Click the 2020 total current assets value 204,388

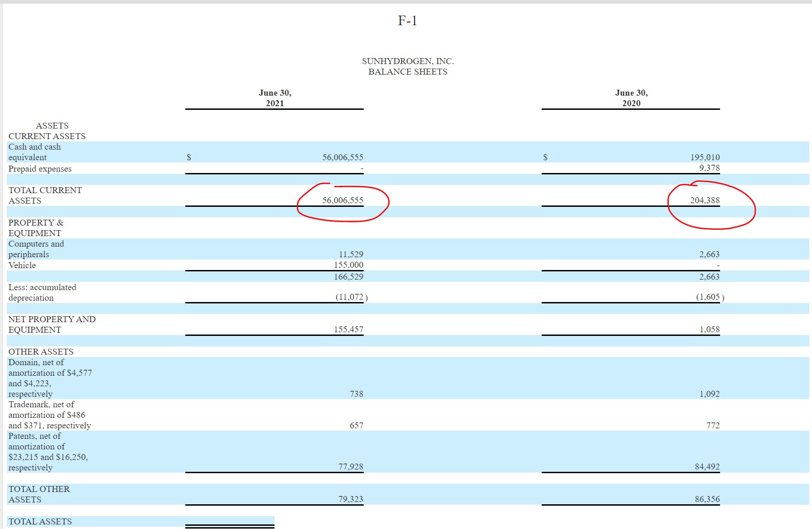click(x=705, y=200)
